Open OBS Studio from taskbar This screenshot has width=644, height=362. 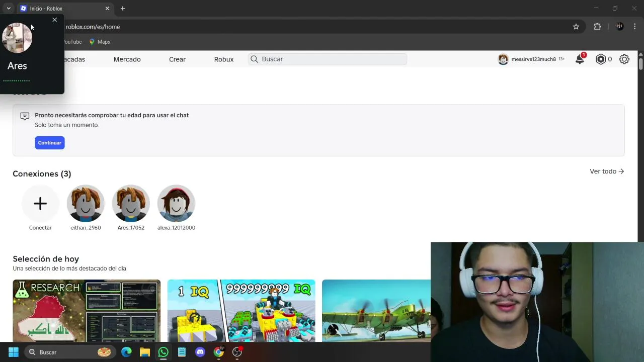pos(237,352)
